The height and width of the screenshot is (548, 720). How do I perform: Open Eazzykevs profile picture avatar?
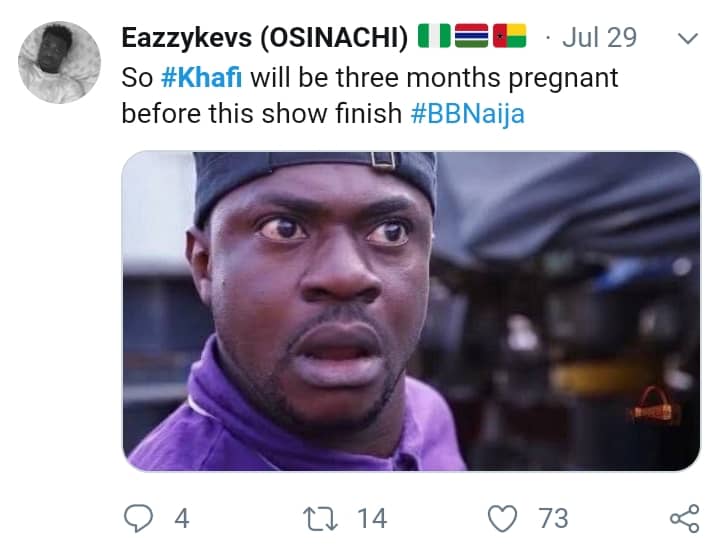pos(60,62)
